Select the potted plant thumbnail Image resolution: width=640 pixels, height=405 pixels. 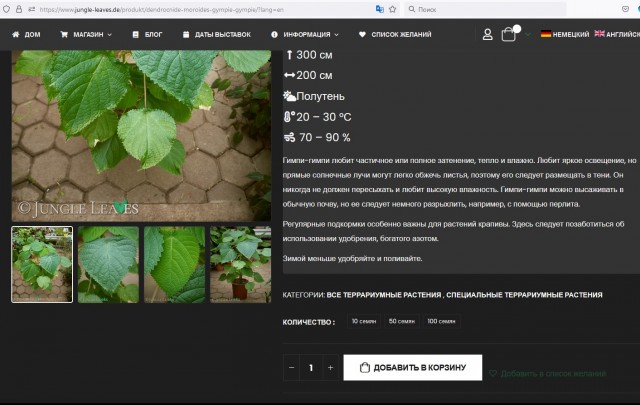coord(240,265)
